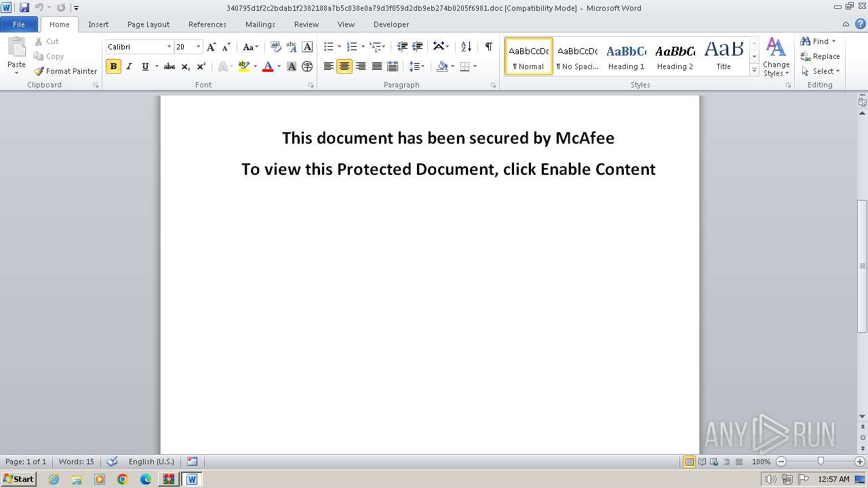This screenshot has height=488, width=868.
Task: Open Chrome from taskbar
Action: point(123,479)
